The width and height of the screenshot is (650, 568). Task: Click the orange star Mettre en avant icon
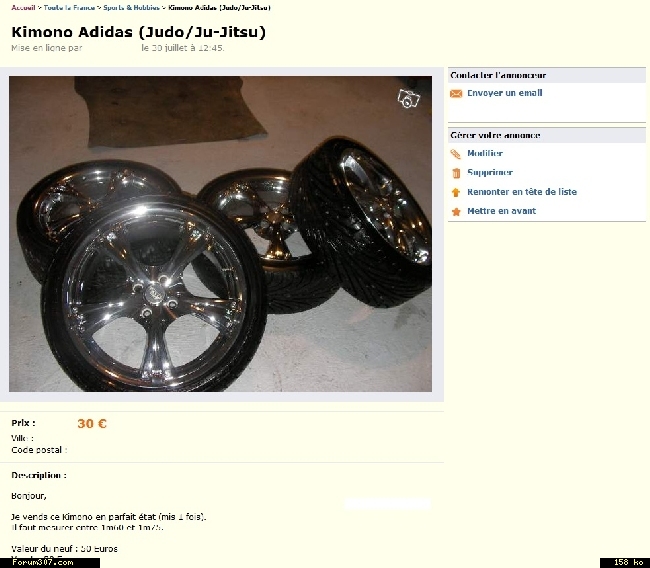point(456,211)
